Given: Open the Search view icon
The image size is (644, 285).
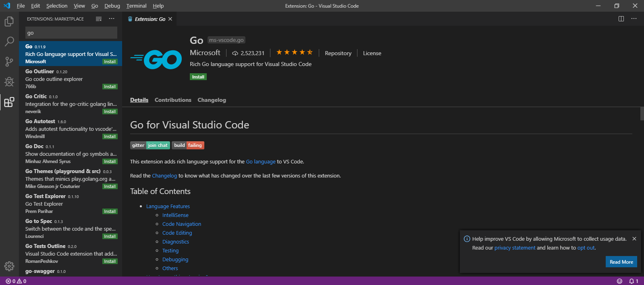Looking at the screenshot, I should (x=9, y=41).
